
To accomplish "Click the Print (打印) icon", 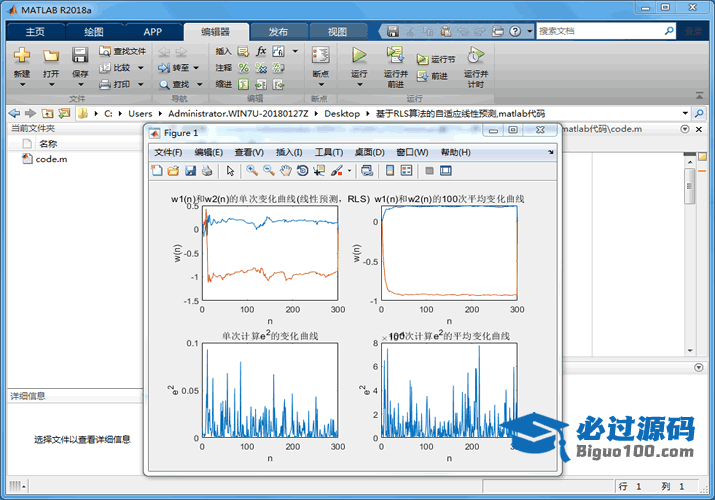I will pos(105,84).
